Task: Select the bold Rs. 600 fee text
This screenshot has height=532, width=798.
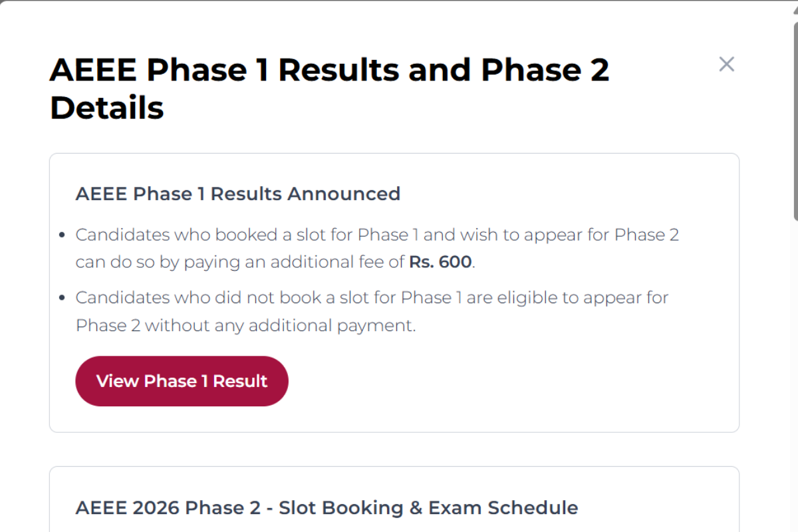Action: 440,261
